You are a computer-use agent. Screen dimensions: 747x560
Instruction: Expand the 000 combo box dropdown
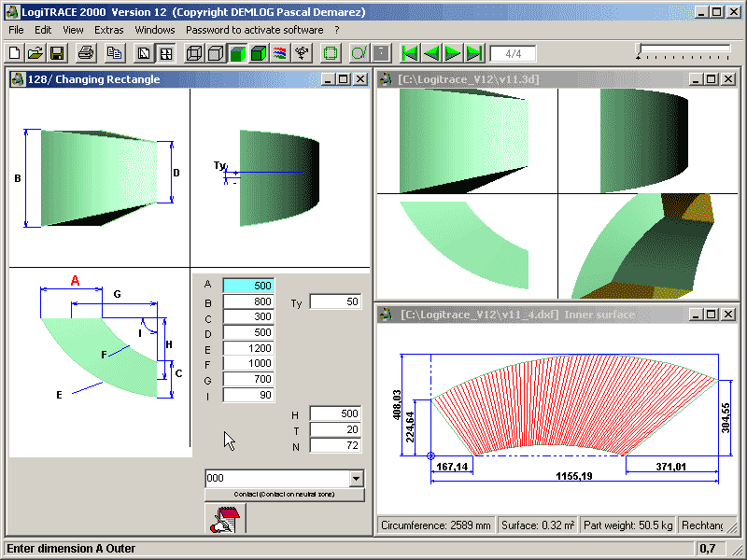point(356,478)
